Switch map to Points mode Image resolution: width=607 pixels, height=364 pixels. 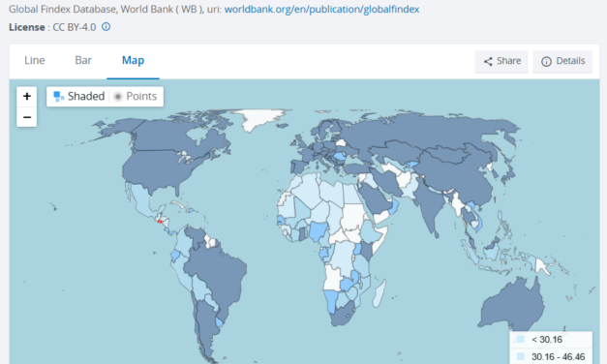click(136, 96)
